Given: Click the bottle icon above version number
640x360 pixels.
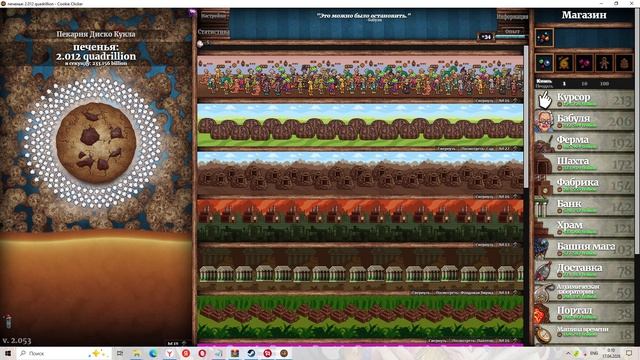Looking at the screenshot, I should (x=7, y=322).
